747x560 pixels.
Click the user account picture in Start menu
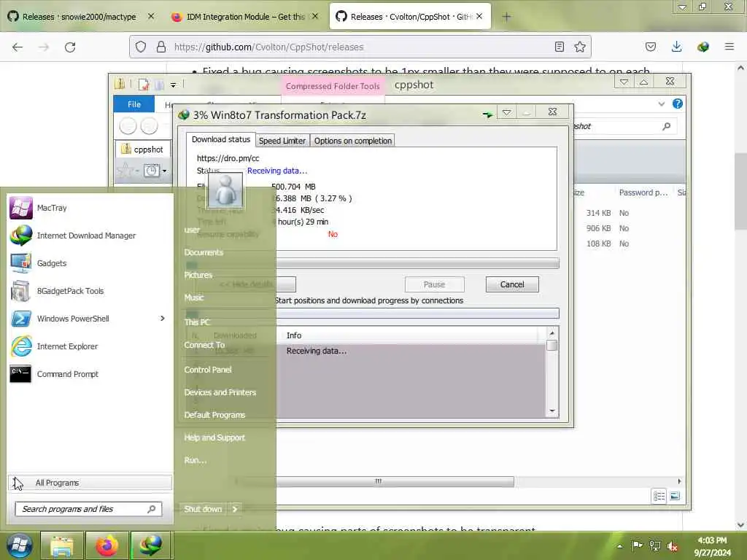point(226,190)
